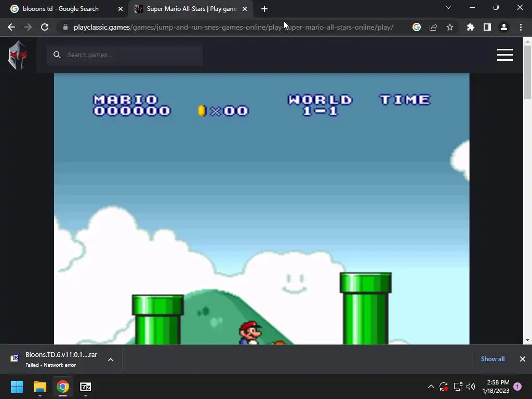The image size is (532, 399).
Task: Open Google icon in address bar
Action: 417,27
